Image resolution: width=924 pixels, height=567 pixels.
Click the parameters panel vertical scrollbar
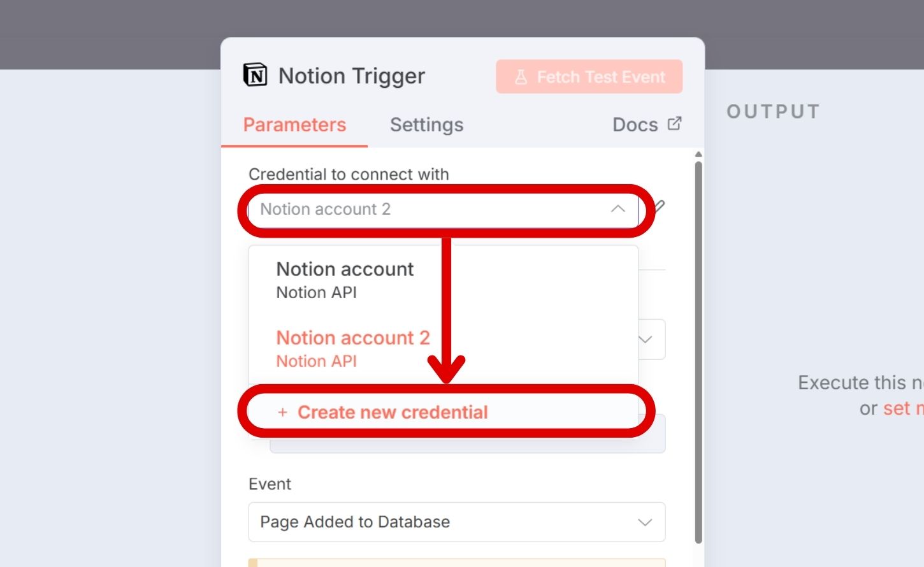point(698,350)
